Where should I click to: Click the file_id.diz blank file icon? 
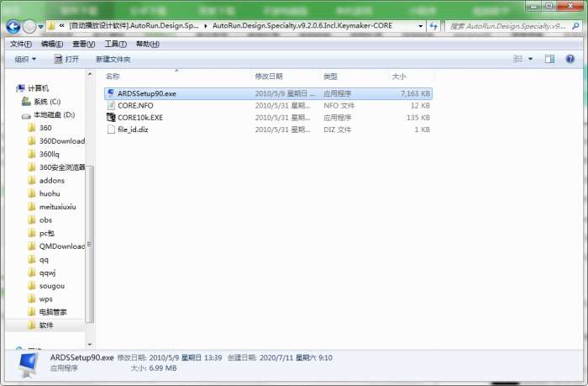click(x=111, y=130)
